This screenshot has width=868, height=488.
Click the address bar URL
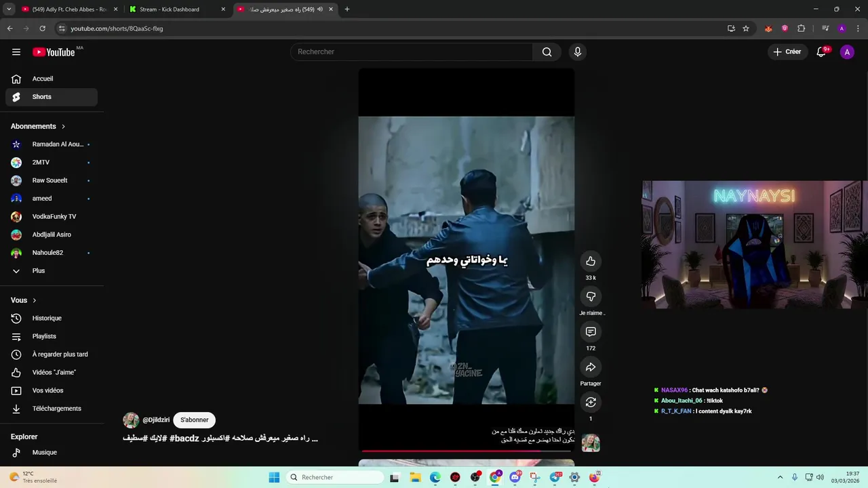117,28
